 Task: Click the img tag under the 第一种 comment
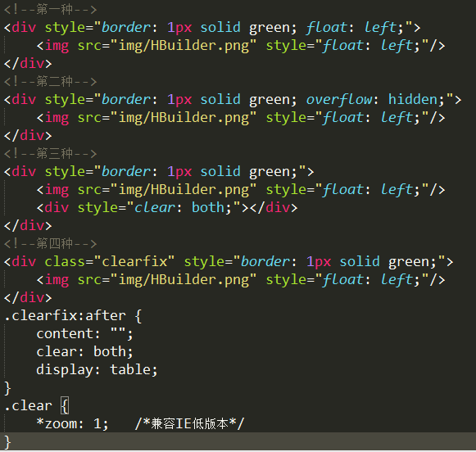tap(241, 46)
